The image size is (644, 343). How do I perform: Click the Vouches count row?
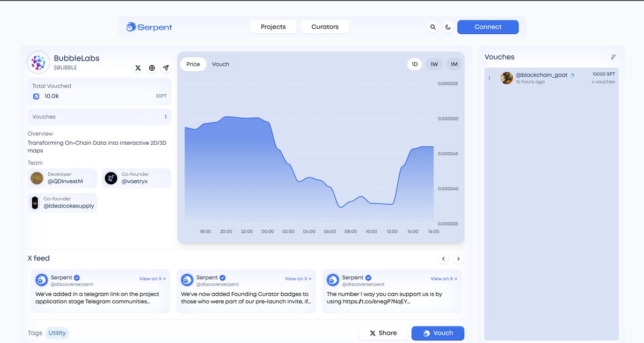[x=99, y=117]
